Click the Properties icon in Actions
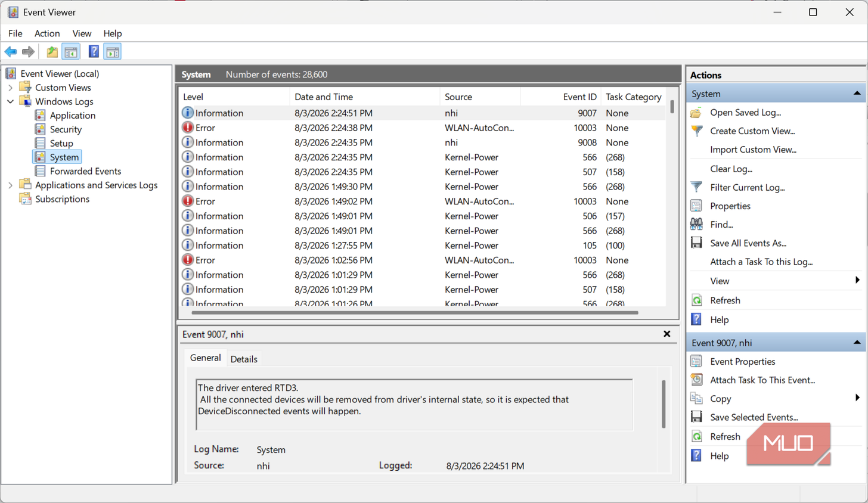This screenshot has height=503, width=868. pos(696,206)
